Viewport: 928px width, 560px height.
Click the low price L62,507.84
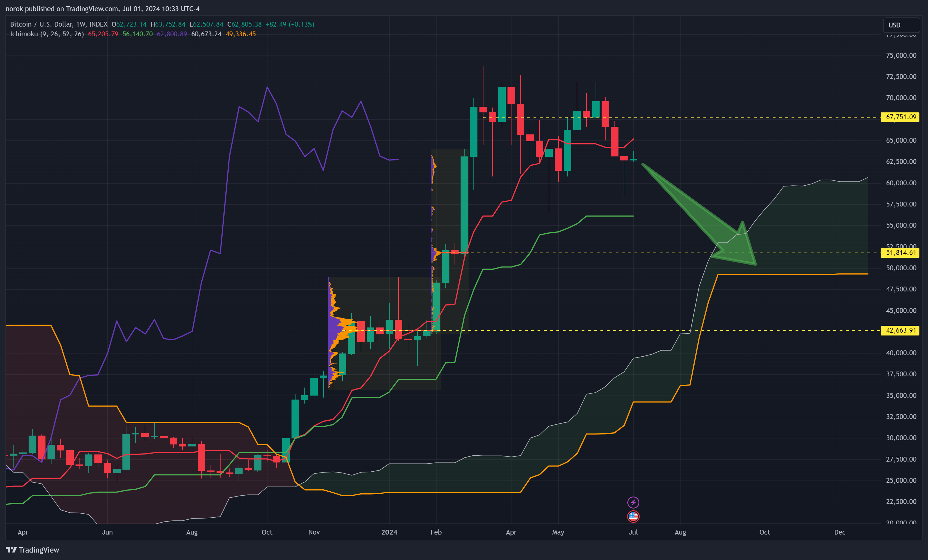pos(206,24)
